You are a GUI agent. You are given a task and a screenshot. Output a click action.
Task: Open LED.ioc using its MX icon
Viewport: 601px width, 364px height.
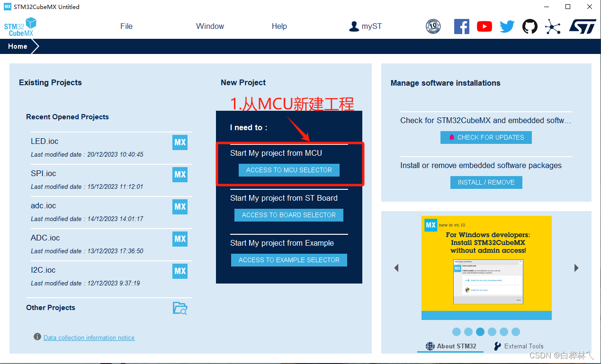click(180, 142)
